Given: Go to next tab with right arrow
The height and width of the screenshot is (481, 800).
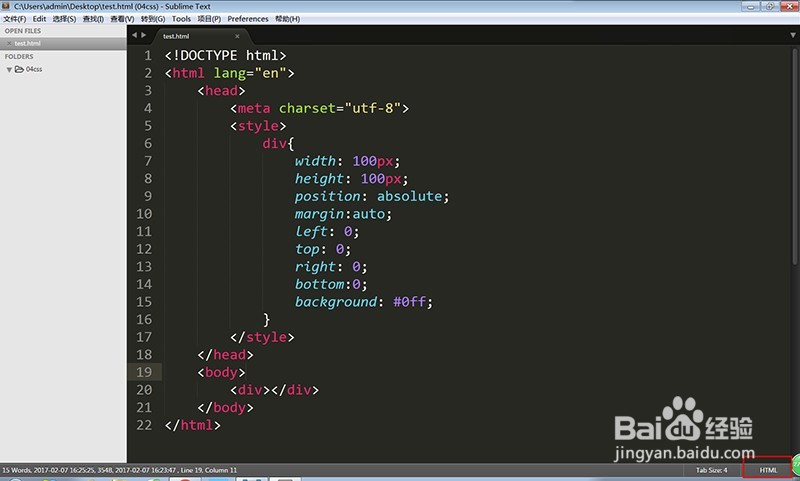Looking at the screenshot, I should click(143, 35).
